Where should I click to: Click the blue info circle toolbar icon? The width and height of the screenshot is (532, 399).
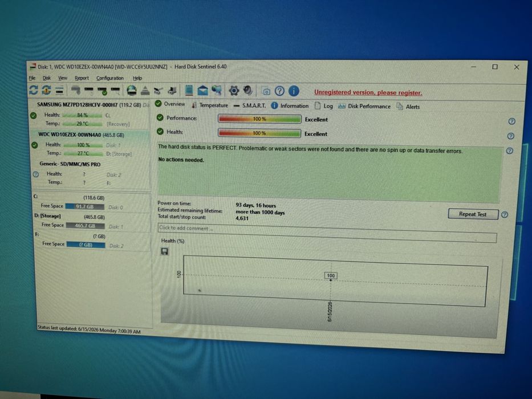(x=294, y=91)
